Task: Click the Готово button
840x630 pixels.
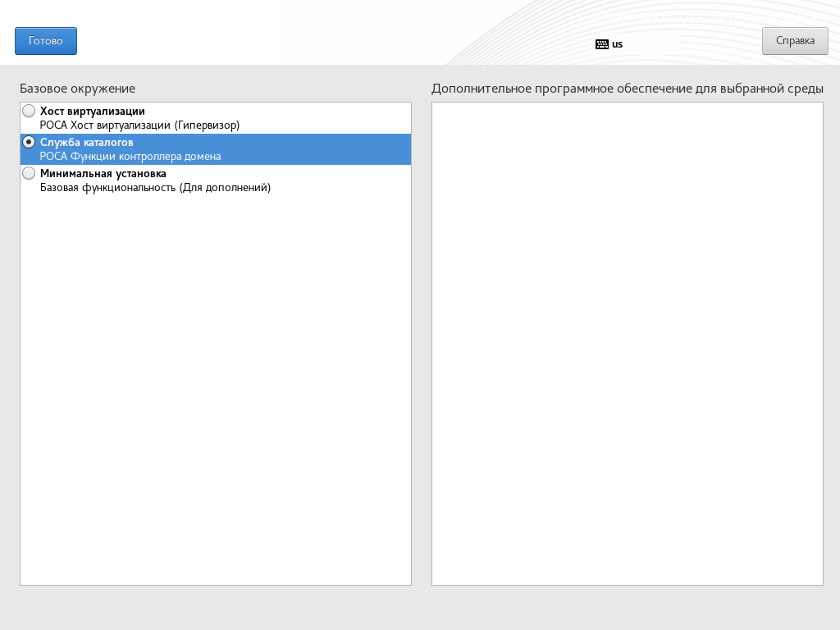Action: pyautogui.click(x=46, y=41)
